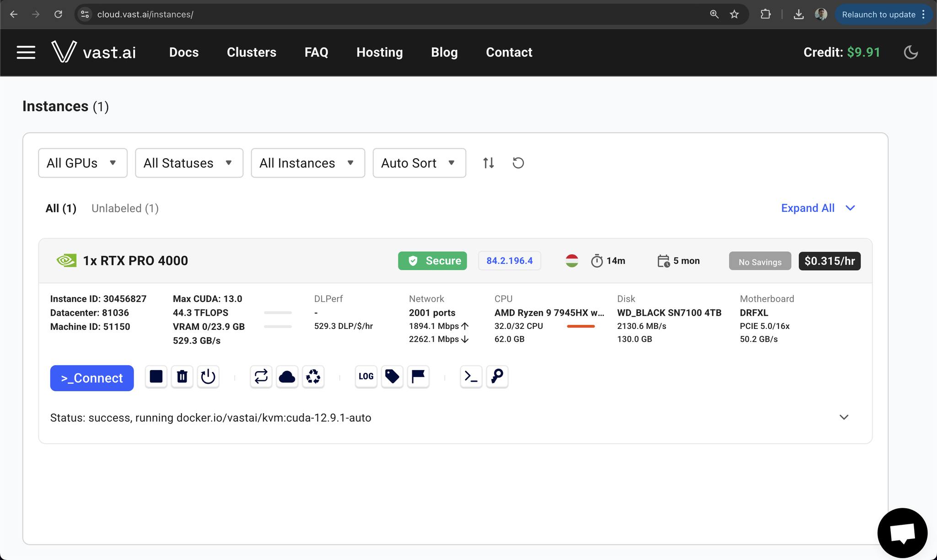Viewport: 937px width, 560px height.
Task: Stop the instance with the square button
Action: click(156, 377)
